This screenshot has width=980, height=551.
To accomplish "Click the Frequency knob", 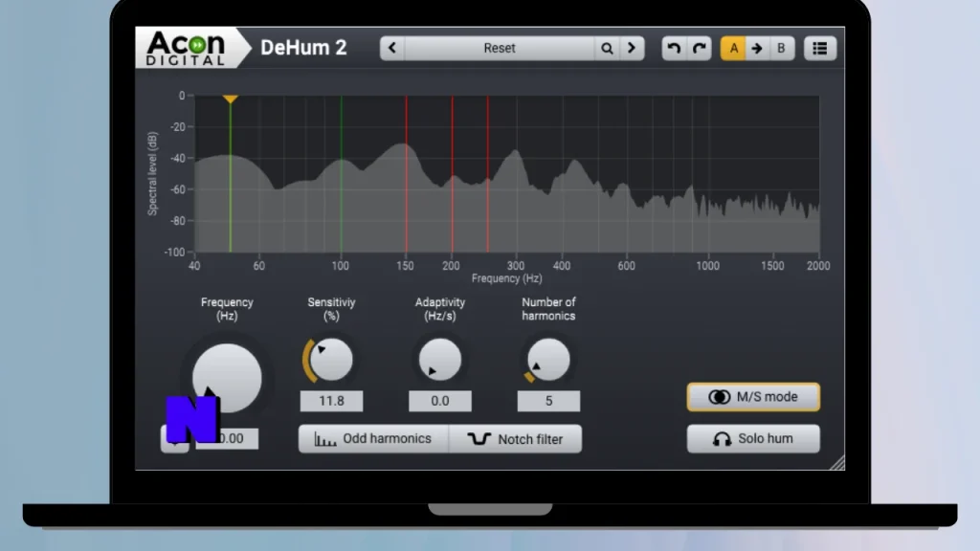I will click(227, 378).
